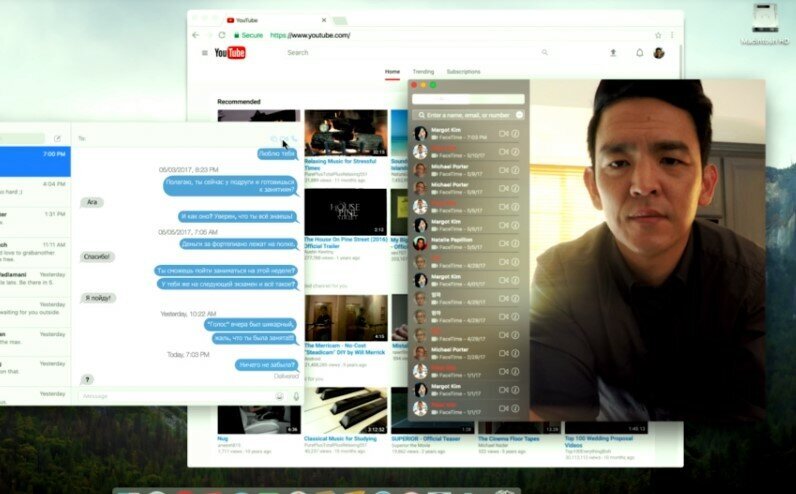The image size is (796, 494).
Task: Open the 11:11 AM conversation in Messages
Action: coord(35,251)
